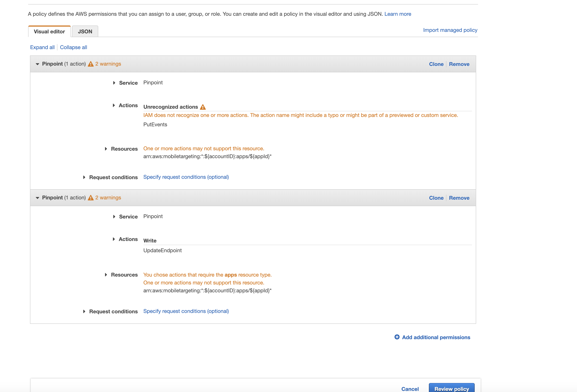The height and width of the screenshot is (392, 577).
Task: Click the Cancel button
Action: tap(410, 389)
